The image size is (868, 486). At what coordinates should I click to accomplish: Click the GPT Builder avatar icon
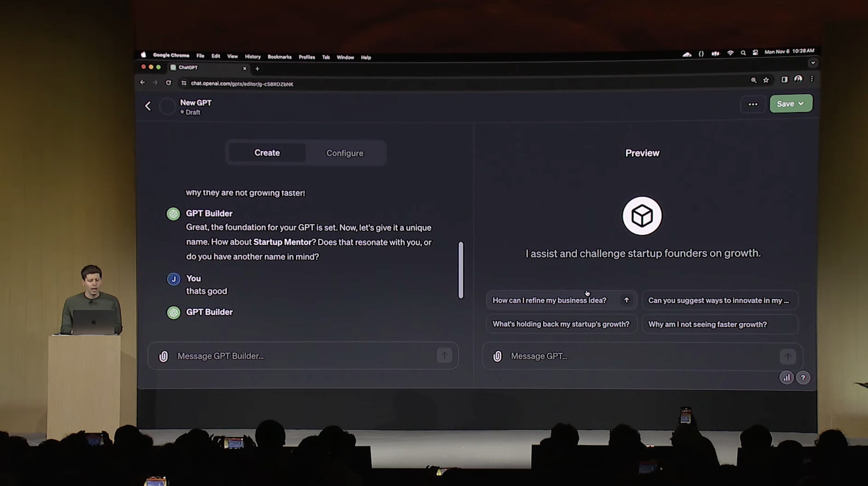point(173,213)
